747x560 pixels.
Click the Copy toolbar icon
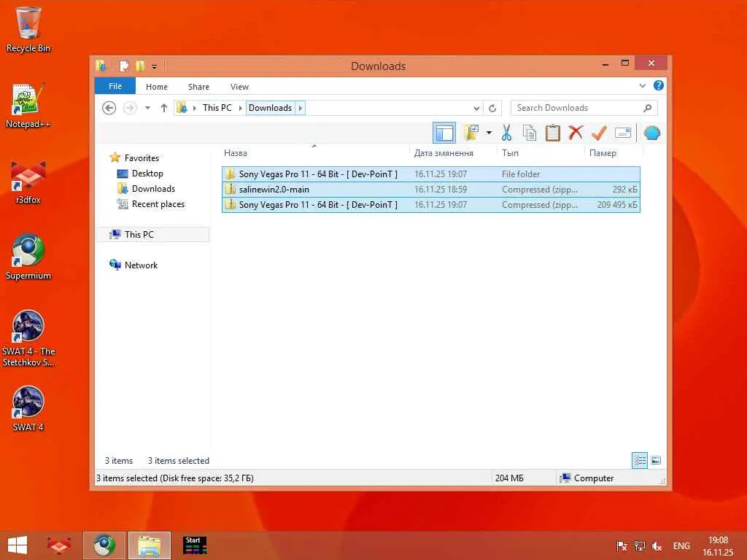tap(530, 133)
